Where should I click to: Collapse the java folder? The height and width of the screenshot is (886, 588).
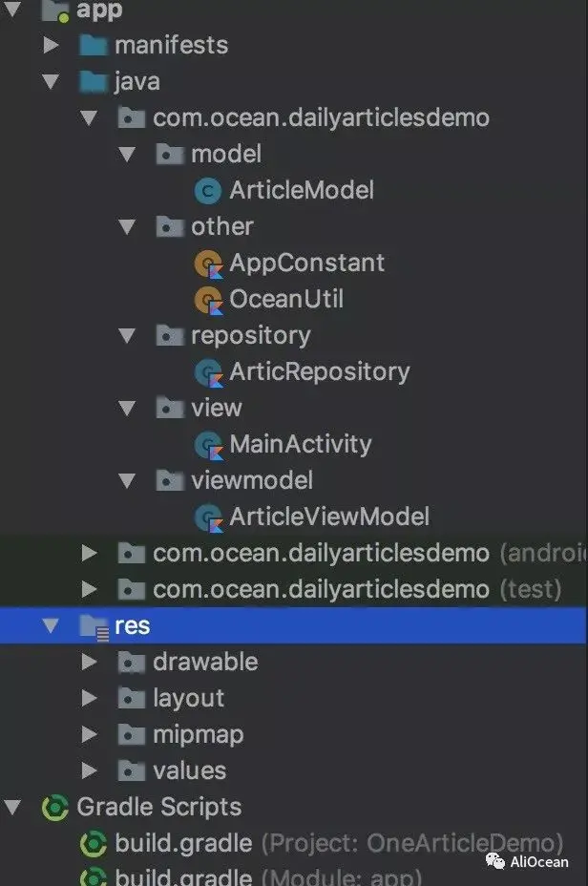point(51,82)
